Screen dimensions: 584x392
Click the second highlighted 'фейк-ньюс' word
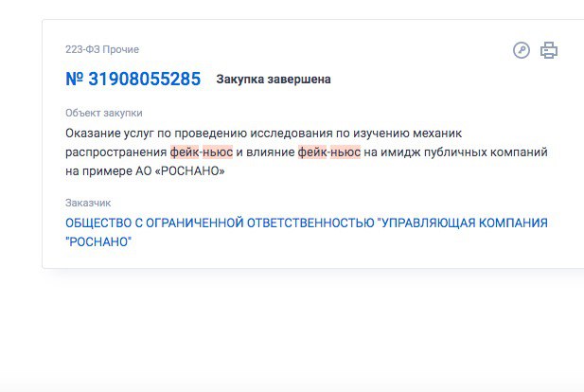tap(328, 152)
